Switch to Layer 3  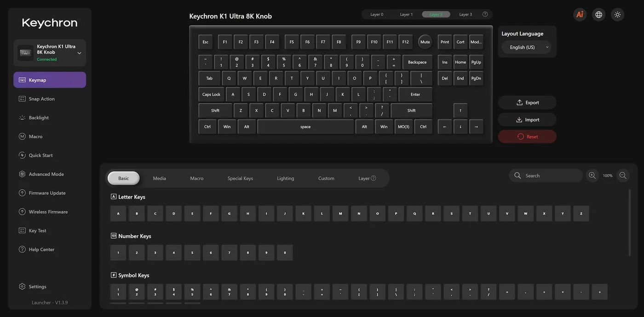pyautogui.click(x=466, y=14)
